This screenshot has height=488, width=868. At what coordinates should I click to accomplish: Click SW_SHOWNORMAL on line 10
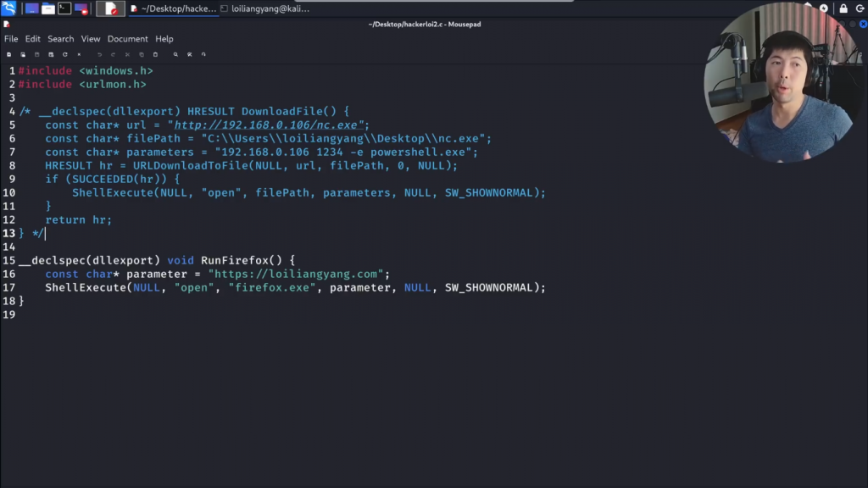489,193
